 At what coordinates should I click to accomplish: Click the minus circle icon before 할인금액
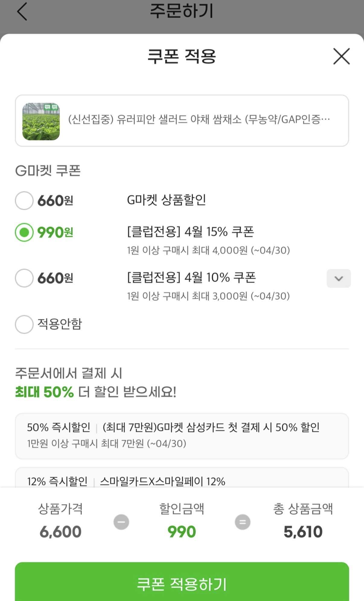[x=121, y=522]
